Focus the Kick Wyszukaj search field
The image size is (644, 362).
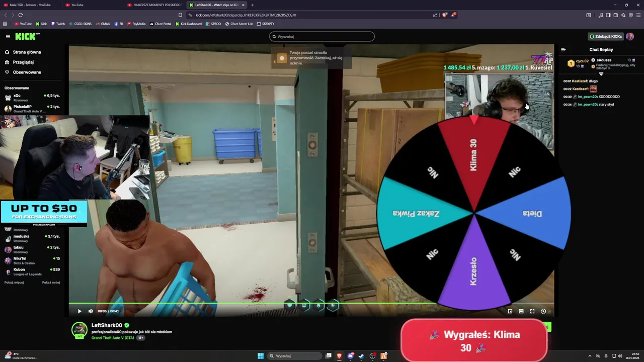322,36
